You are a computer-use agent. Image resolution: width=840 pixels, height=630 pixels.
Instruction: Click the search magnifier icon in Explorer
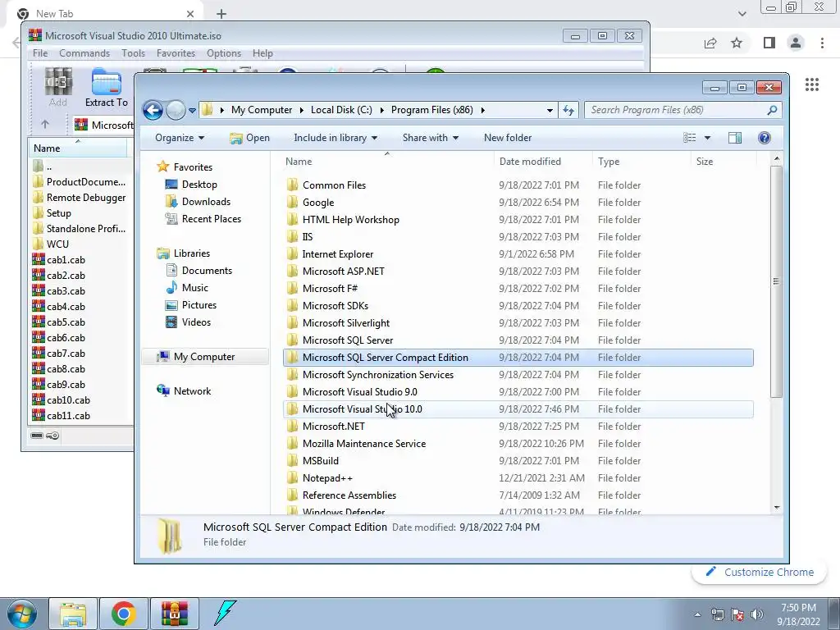click(x=771, y=110)
